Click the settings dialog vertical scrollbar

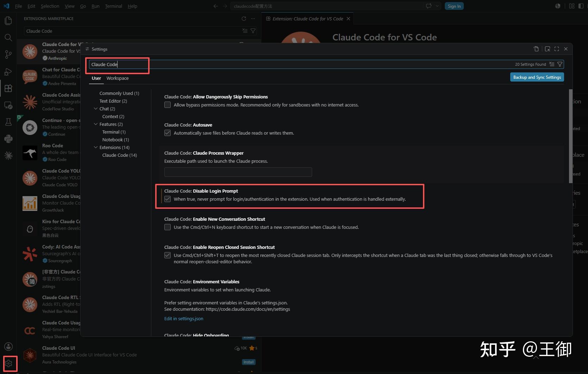pos(570,136)
